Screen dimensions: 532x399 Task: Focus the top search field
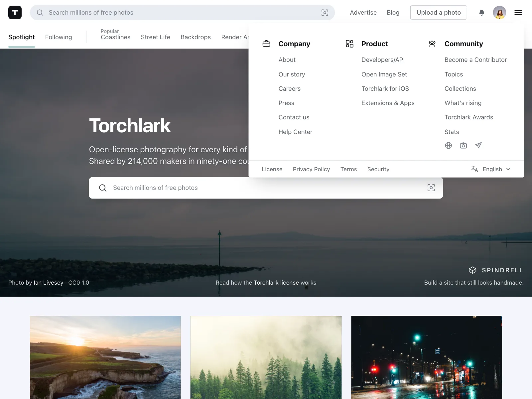(x=182, y=13)
